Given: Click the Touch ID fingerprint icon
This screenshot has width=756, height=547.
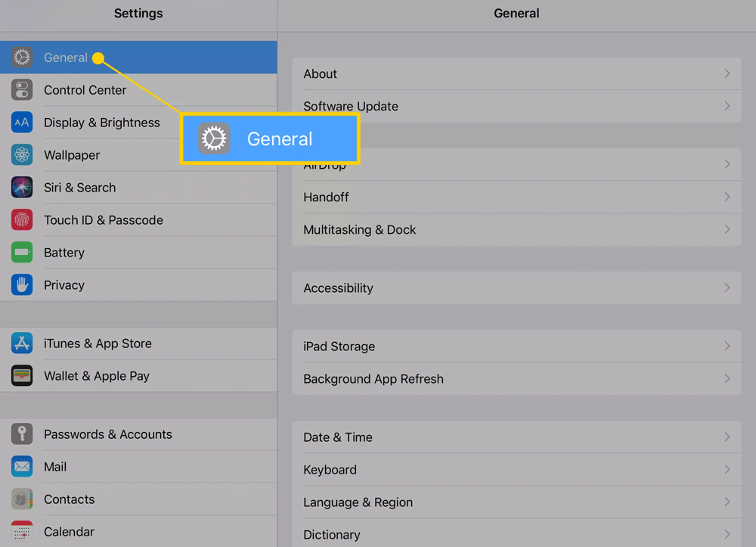Looking at the screenshot, I should coord(22,220).
